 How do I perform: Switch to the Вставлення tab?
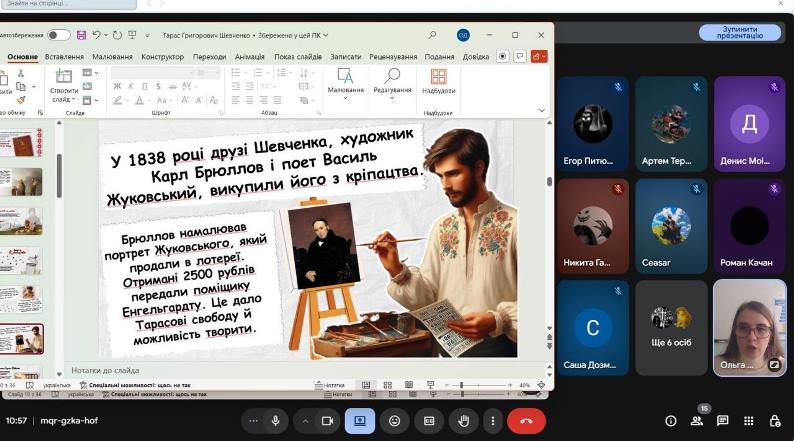(64, 57)
